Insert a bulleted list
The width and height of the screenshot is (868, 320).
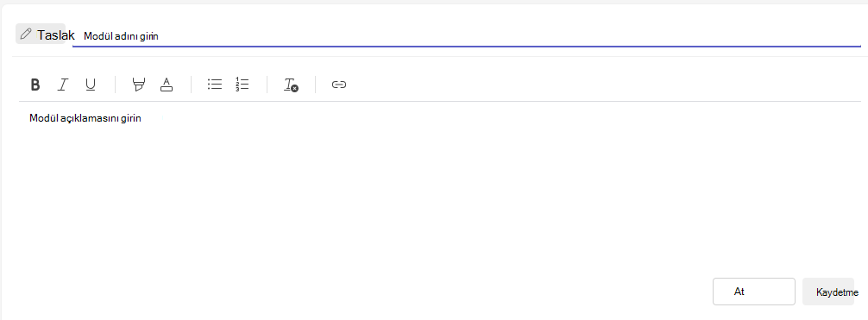215,85
